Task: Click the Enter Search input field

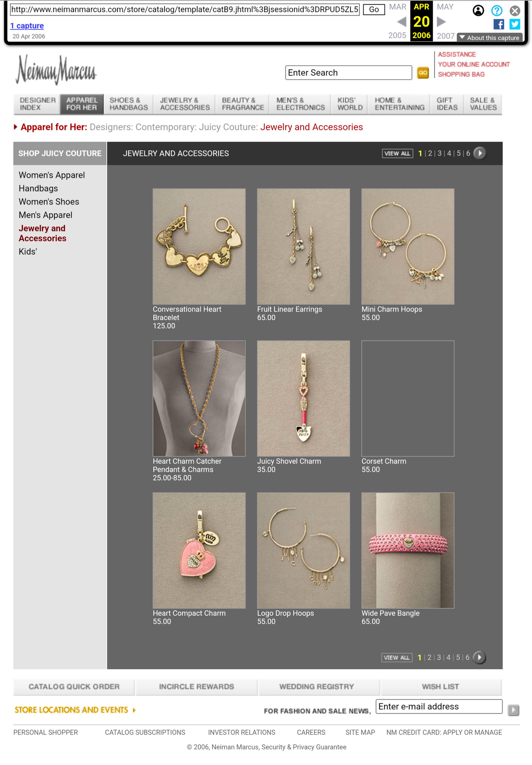Action: [x=348, y=73]
